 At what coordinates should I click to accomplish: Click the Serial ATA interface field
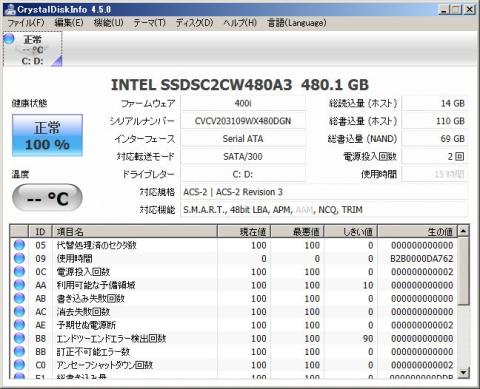[x=243, y=139]
